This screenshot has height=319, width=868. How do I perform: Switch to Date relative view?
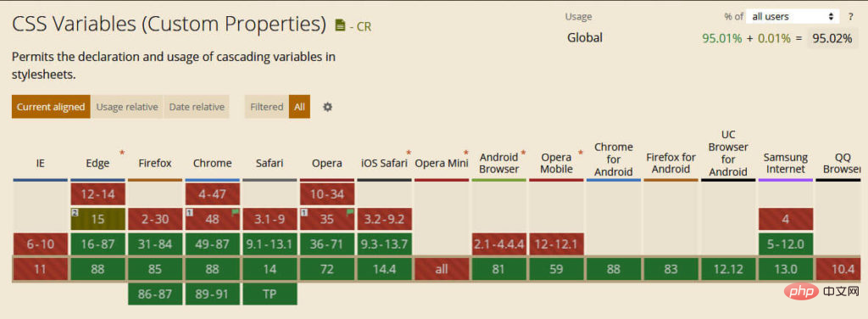197,107
